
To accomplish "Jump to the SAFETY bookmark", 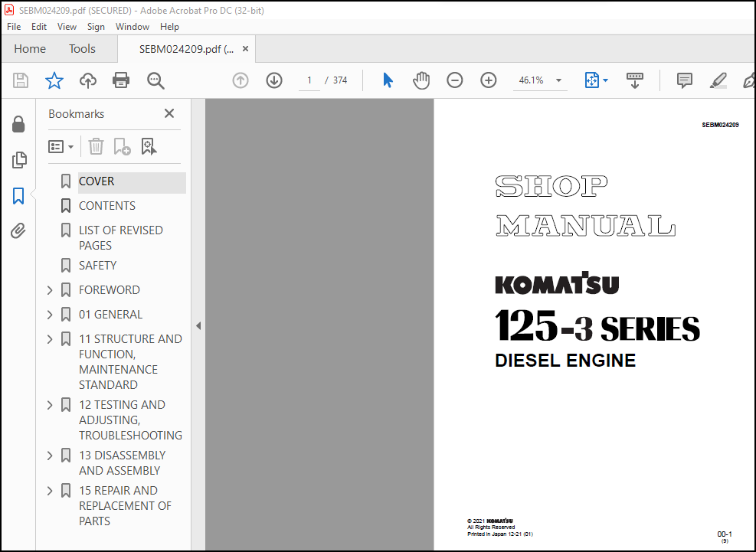I will click(97, 266).
